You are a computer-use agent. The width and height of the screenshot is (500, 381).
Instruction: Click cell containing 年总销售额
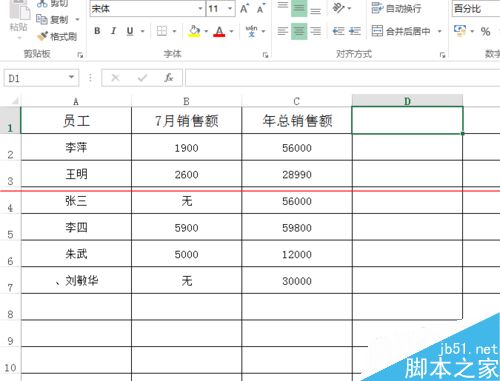(297, 120)
